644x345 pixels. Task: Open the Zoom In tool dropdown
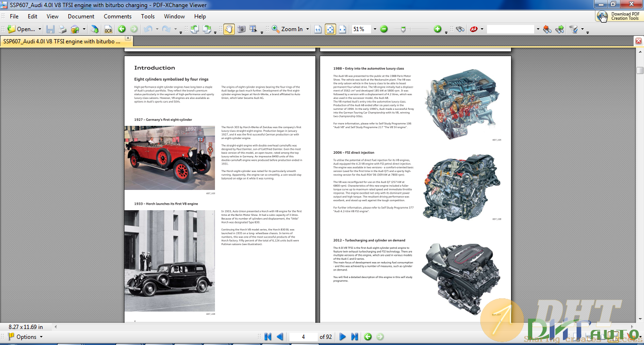click(x=307, y=29)
